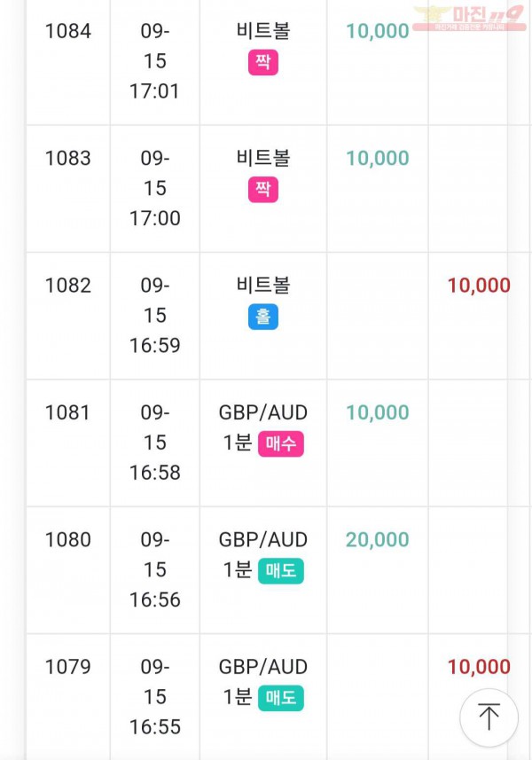Click the 비트볼 label in row 1083

tap(263, 158)
